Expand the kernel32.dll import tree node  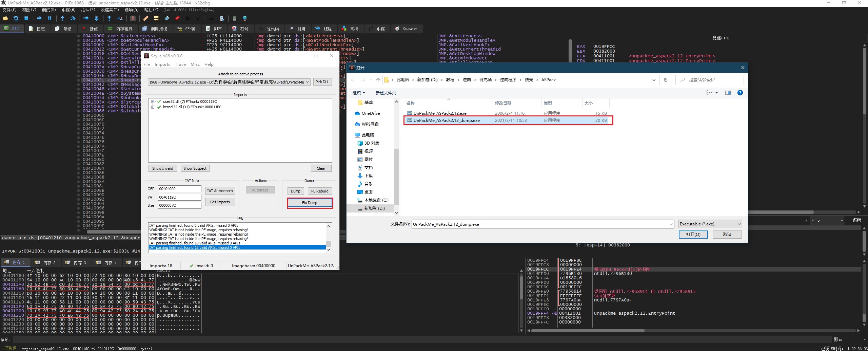(153, 107)
